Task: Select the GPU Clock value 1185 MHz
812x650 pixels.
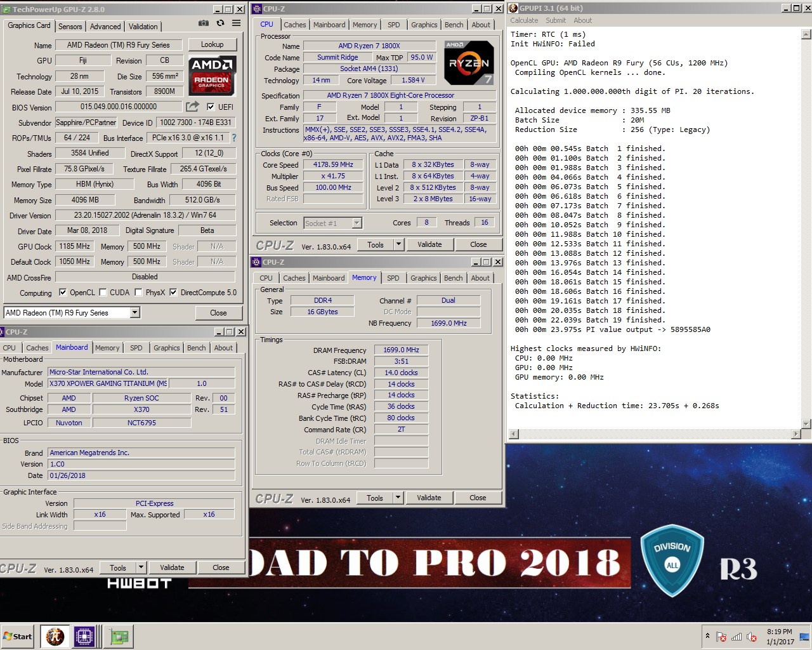Action: point(75,246)
